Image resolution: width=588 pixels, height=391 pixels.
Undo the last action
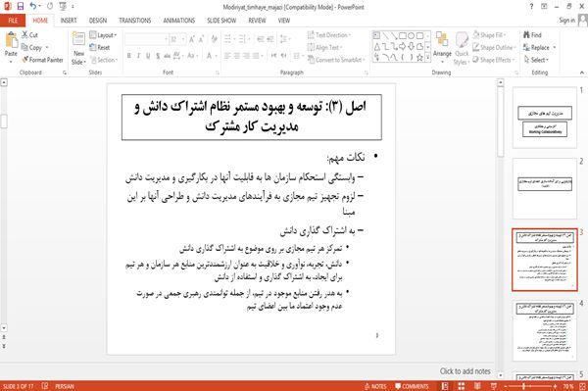coord(33,7)
